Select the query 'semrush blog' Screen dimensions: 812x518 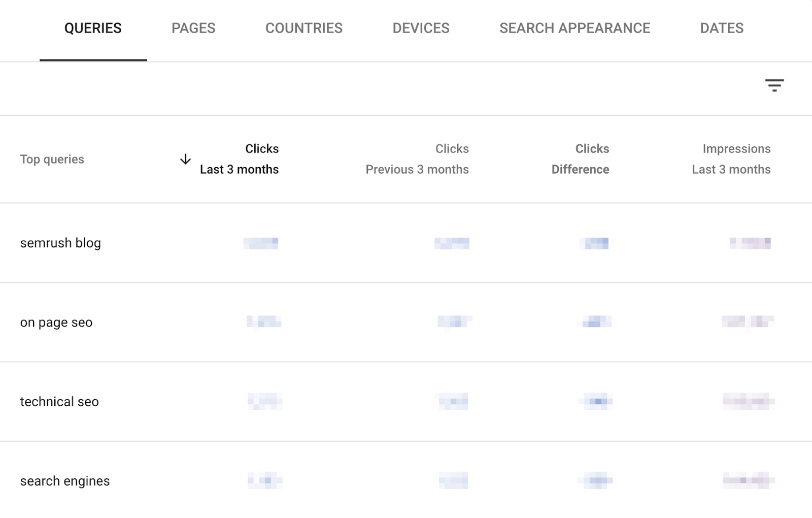60,243
